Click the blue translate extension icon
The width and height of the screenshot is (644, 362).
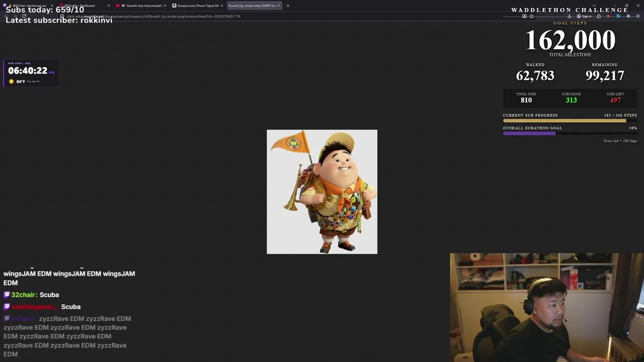(618, 16)
